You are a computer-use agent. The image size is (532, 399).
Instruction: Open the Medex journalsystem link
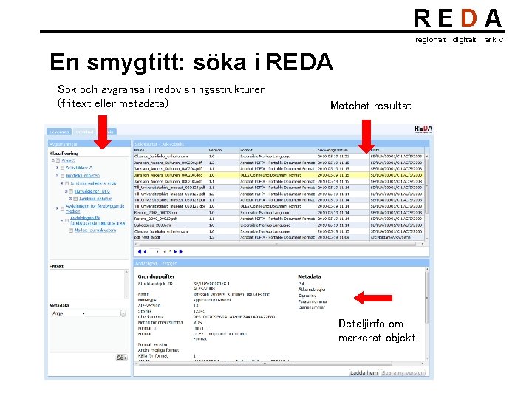[95, 230]
